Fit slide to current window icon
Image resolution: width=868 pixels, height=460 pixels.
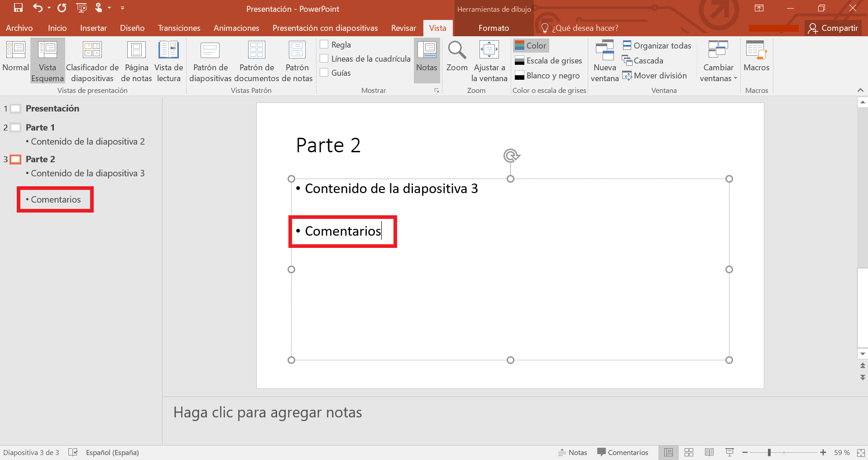coord(861,452)
